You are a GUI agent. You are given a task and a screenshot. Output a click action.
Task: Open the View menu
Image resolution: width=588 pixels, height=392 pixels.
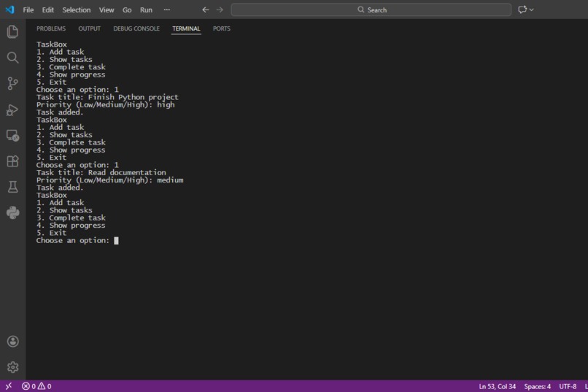click(x=107, y=9)
